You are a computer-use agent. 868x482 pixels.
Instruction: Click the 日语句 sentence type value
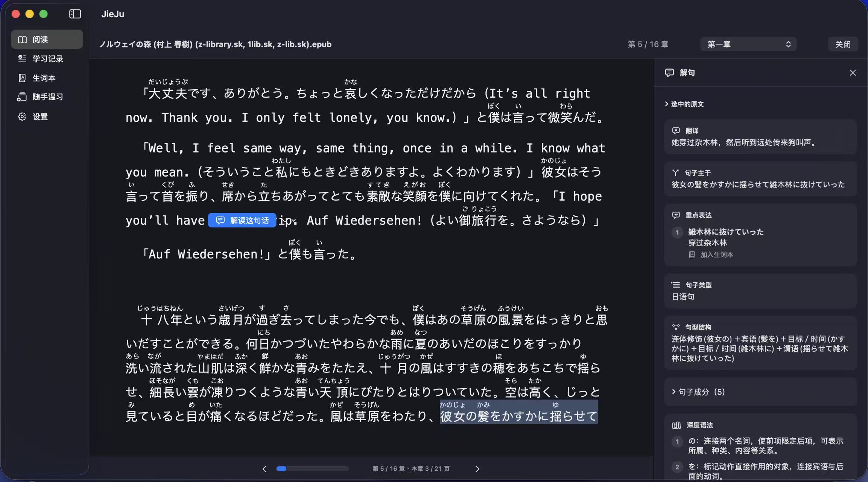pyautogui.click(x=683, y=297)
